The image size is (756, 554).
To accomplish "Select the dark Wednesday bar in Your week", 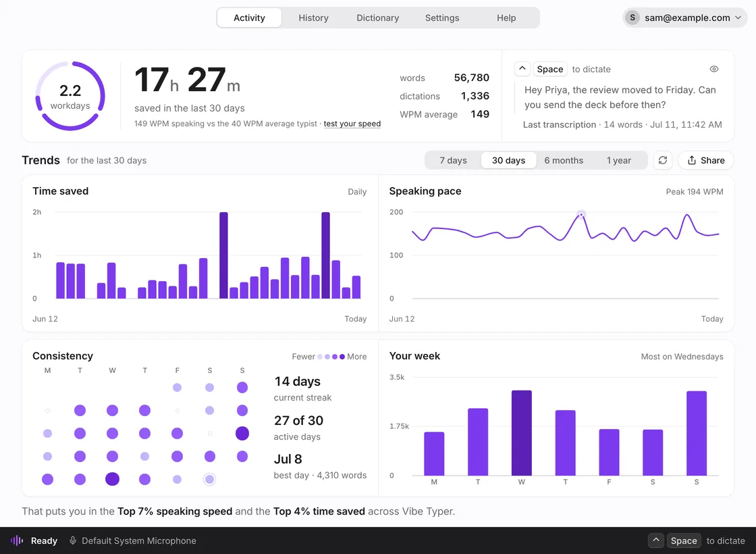I will (521, 433).
